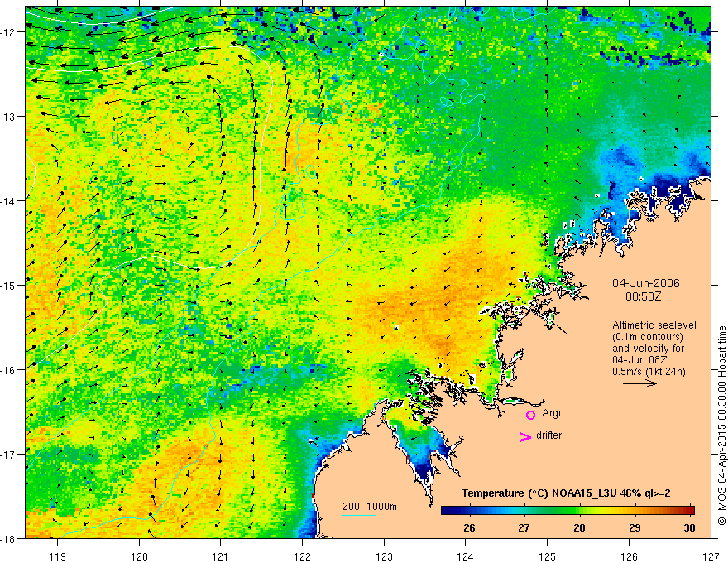Click the 0.5m/s velocity scale arrow

click(639, 383)
